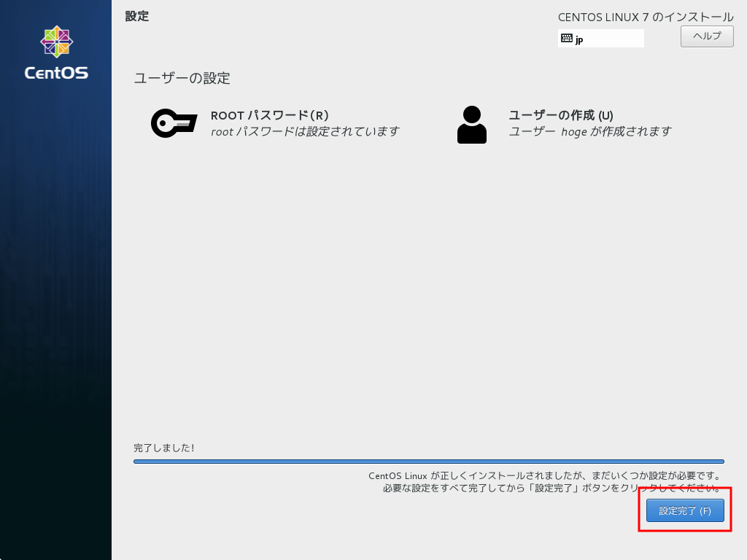Click the 完了しました! status text
This screenshot has height=560, width=747.
tap(164, 448)
